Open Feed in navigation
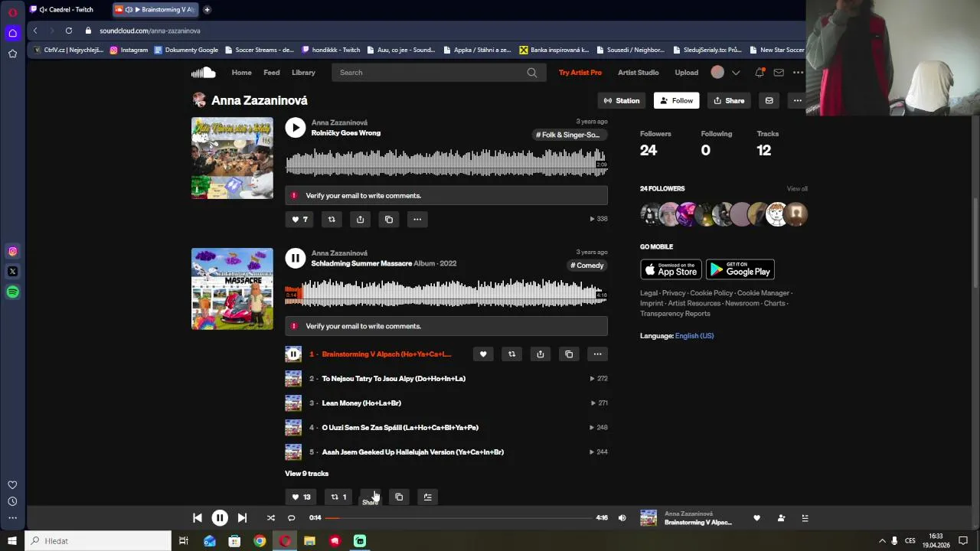The width and height of the screenshot is (980, 551). click(272, 73)
